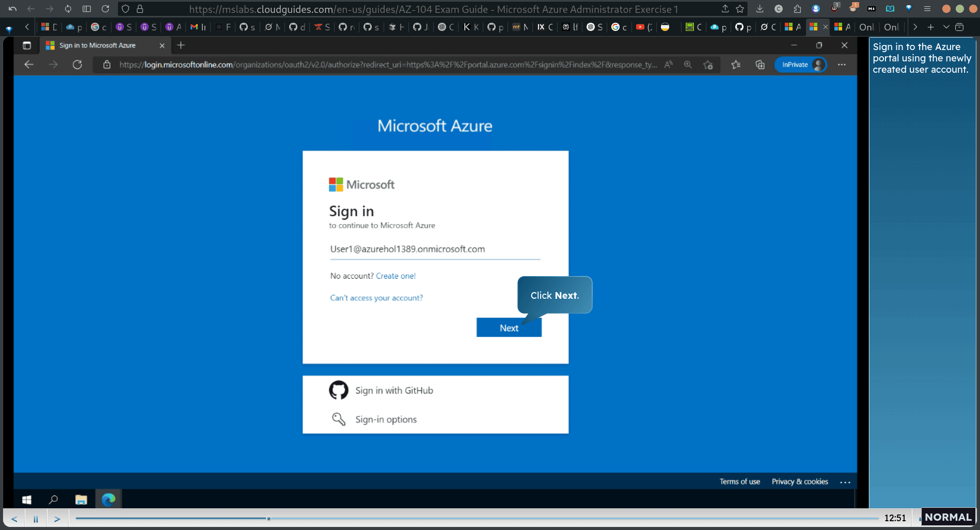The height and width of the screenshot is (530, 980).
Task: Click the NORMAL mode indicator
Action: tap(948, 517)
